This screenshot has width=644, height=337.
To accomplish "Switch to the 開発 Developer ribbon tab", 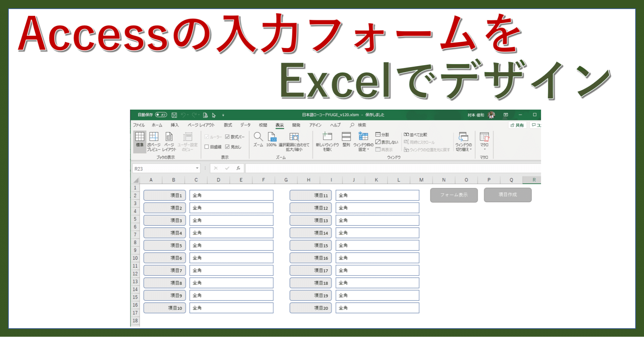I will (296, 125).
